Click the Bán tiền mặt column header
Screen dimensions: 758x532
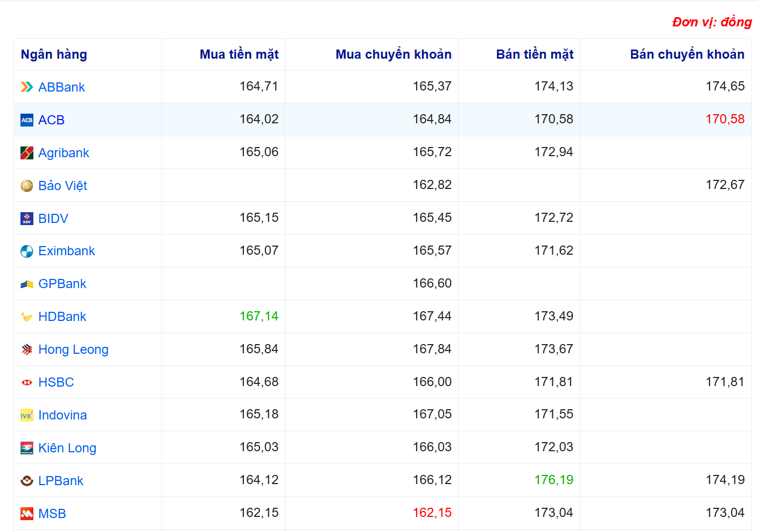pyautogui.click(x=535, y=54)
